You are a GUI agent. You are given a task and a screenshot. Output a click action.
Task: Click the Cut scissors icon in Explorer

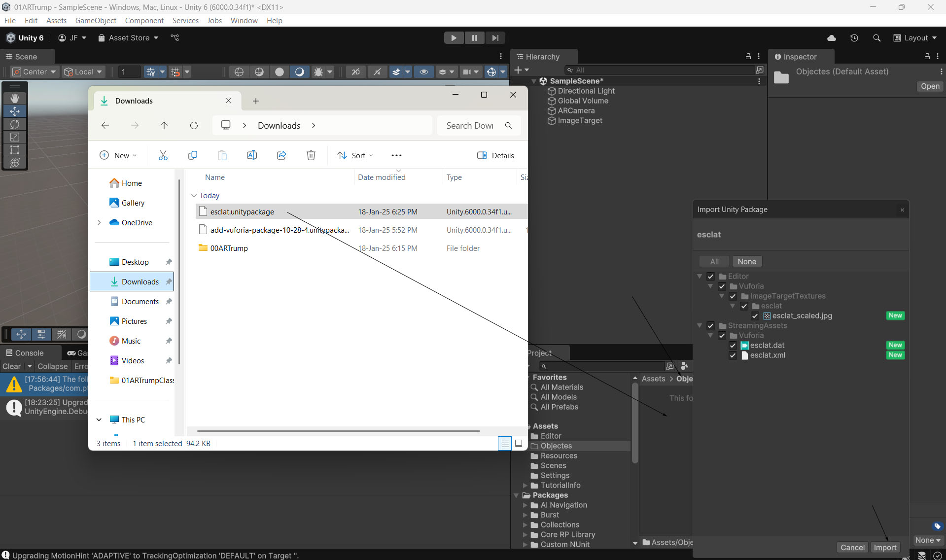point(163,155)
